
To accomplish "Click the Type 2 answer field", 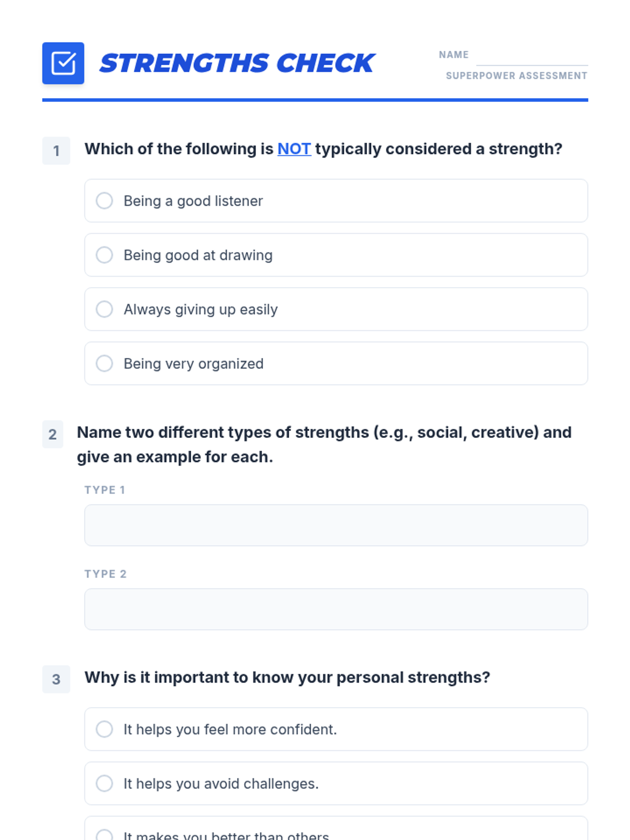I will point(336,609).
